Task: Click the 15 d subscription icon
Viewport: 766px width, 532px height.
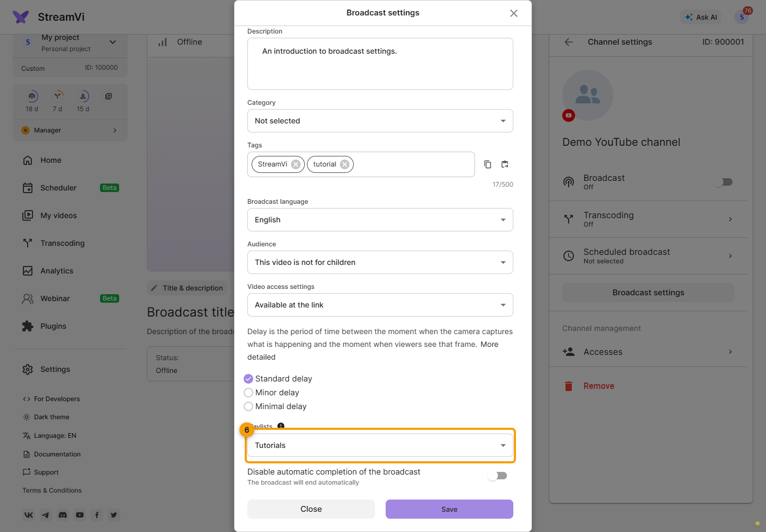Action: (x=84, y=96)
